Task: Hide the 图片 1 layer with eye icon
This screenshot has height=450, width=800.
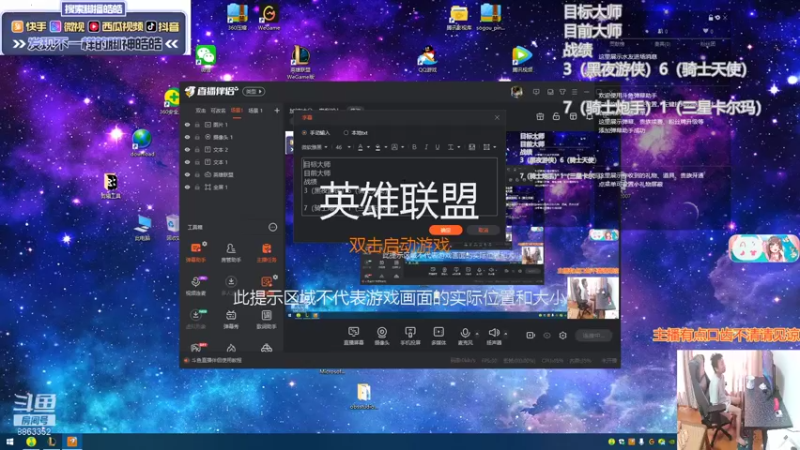Action: click(187, 124)
